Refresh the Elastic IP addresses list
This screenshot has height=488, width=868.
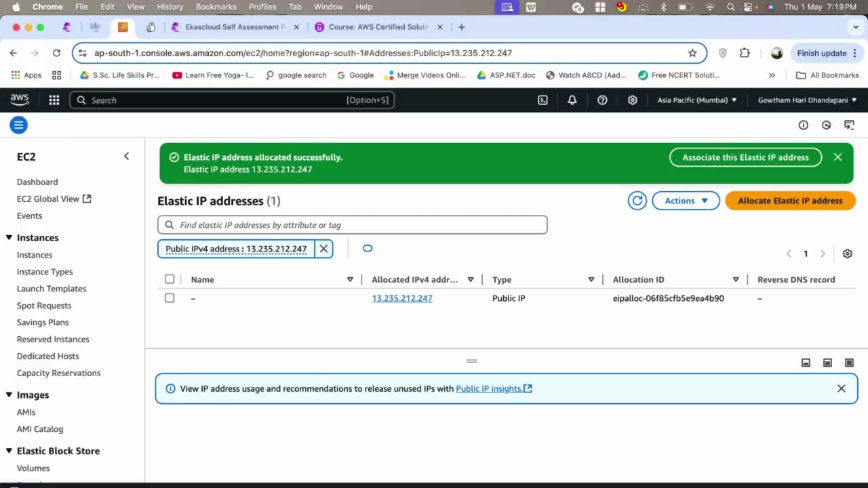(x=637, y=201)
